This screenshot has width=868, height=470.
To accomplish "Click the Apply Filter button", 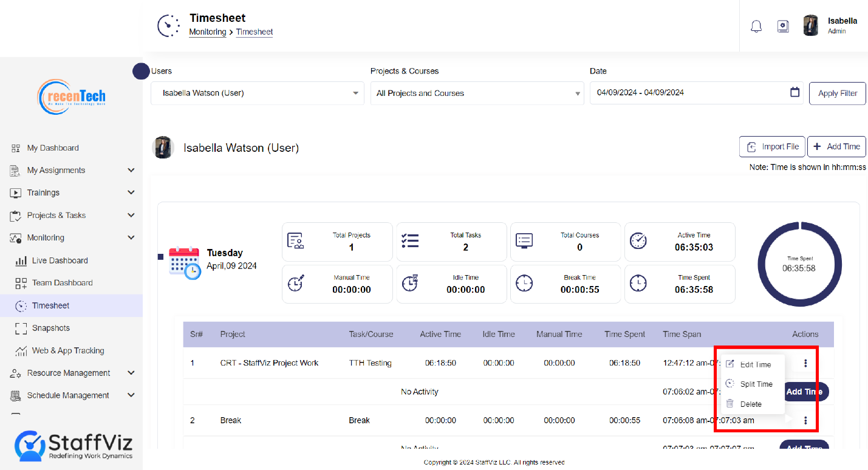I will (838, 94).
